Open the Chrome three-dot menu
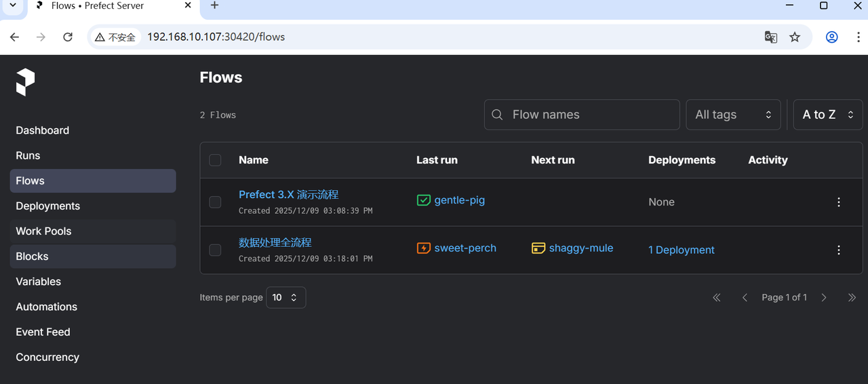 click(858, 37)
